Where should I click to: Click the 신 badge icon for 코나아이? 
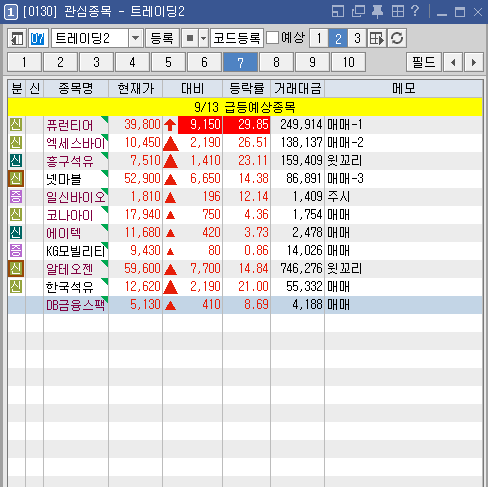pos(16,215)
